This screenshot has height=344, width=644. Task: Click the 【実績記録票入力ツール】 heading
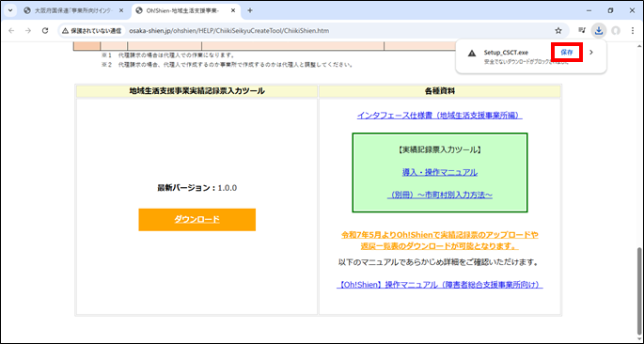point(440,149)
